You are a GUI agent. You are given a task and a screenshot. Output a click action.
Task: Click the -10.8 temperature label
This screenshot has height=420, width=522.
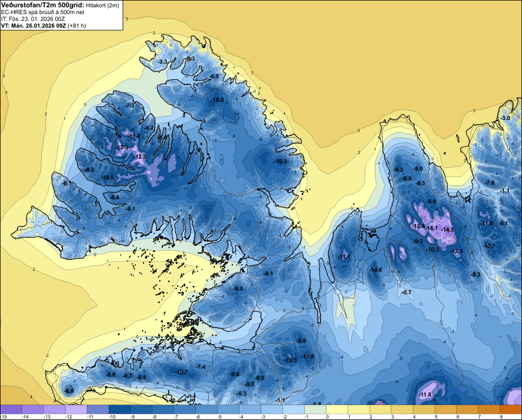[307, 357]
